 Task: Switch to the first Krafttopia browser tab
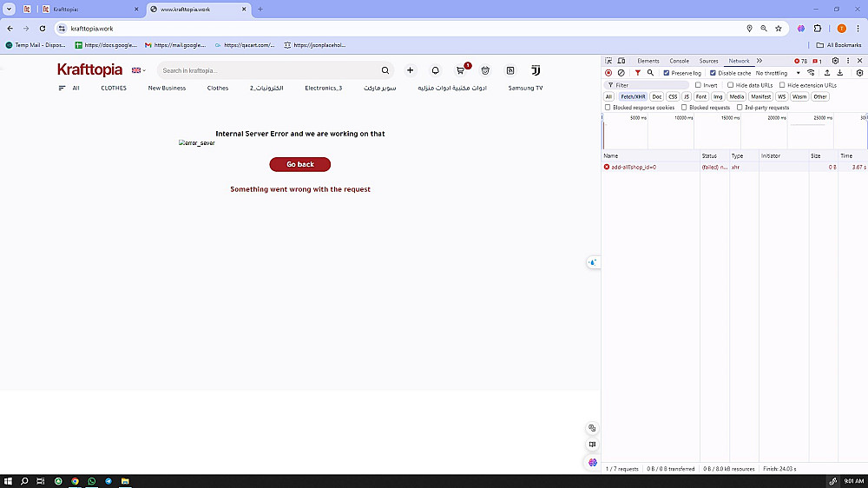[x=90, y=9]
